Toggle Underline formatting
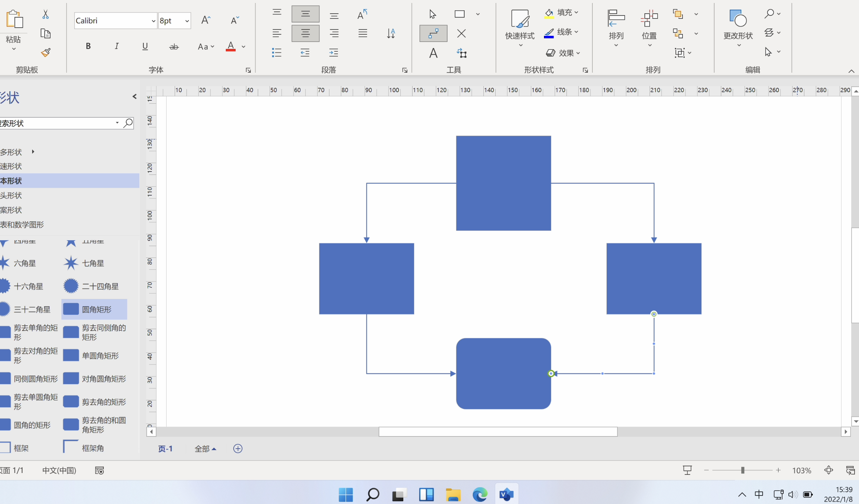This screenshot has height=504, width=859. coord(145,46)
